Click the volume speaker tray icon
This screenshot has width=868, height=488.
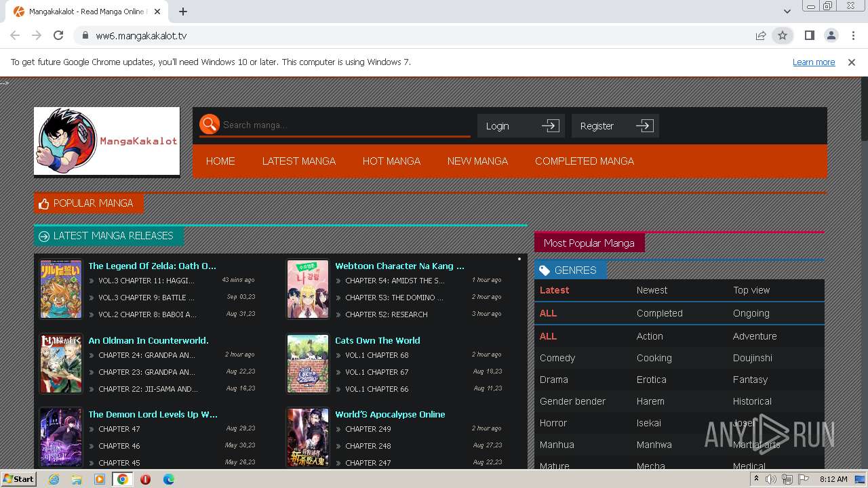coord(771,479)
